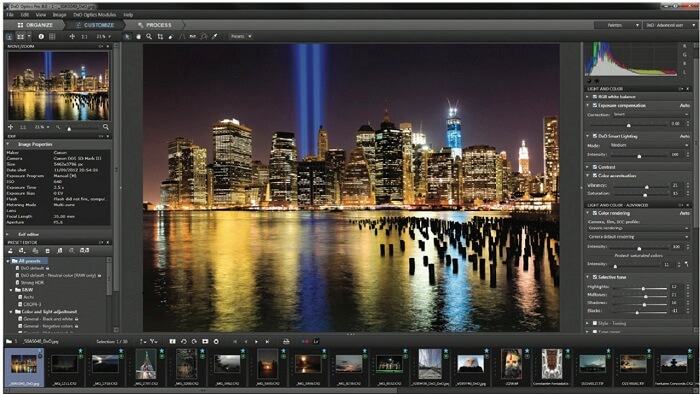Switch to the Organize tab
700x394 pixels.
click(35, 25)
